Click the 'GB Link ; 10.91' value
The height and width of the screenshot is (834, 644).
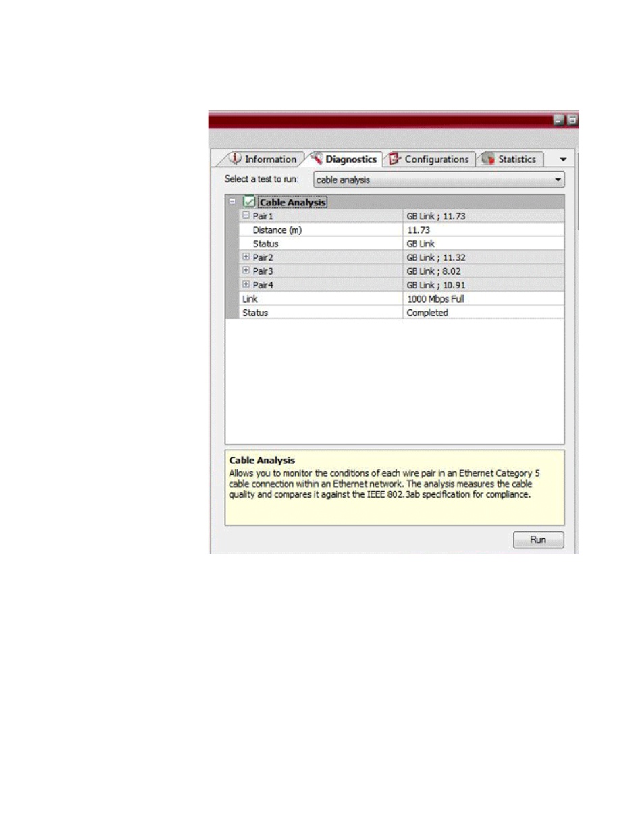click(436, 285)
